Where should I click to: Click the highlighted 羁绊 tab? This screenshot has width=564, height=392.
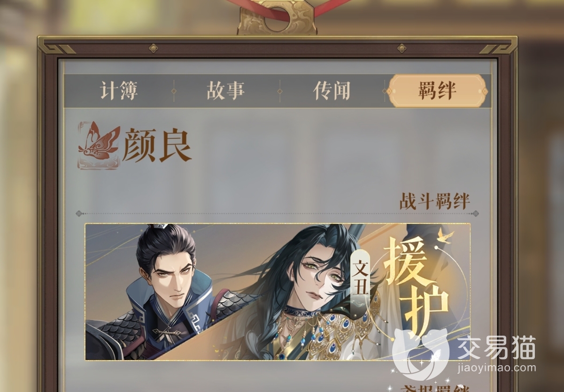(x=437, y=91)
